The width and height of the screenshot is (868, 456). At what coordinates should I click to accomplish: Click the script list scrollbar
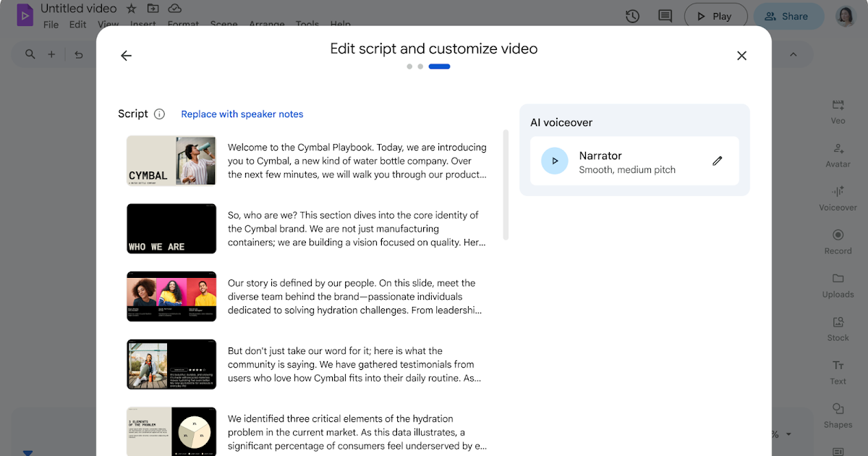(506, 185)
